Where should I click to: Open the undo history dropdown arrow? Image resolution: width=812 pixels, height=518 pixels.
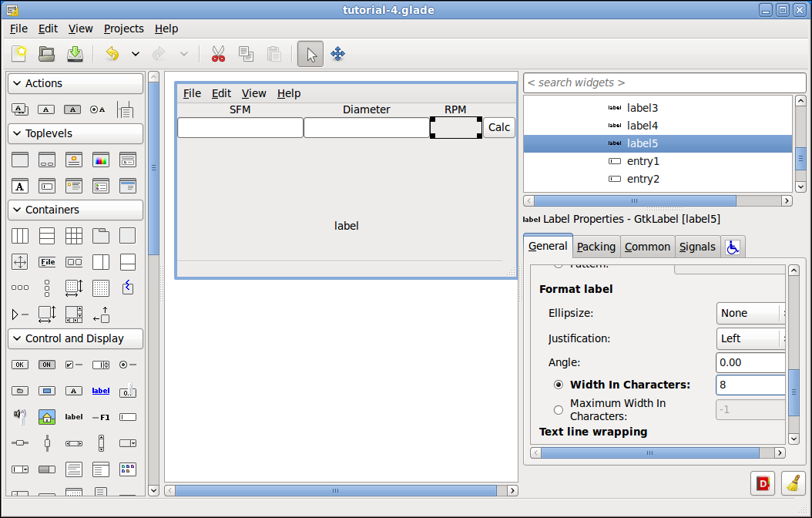135,53
